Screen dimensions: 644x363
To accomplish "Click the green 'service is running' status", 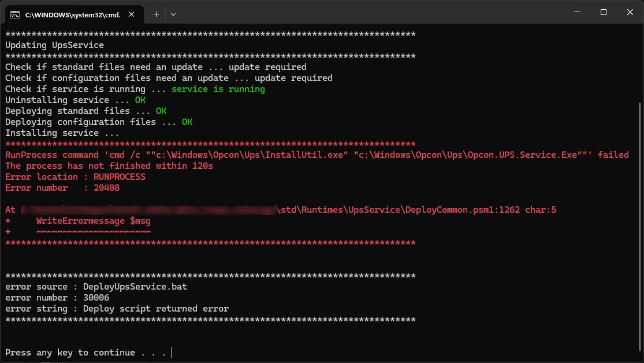I will 218,89.
